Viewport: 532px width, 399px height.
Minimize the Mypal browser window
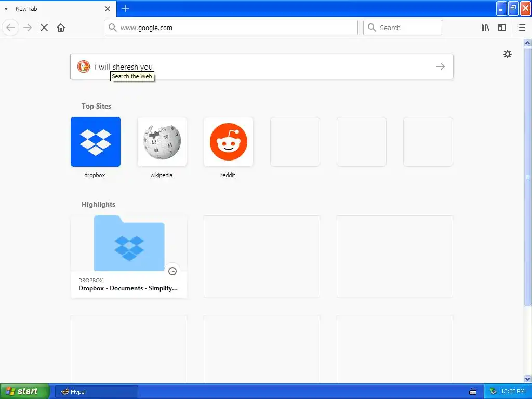tap(501, 8)
